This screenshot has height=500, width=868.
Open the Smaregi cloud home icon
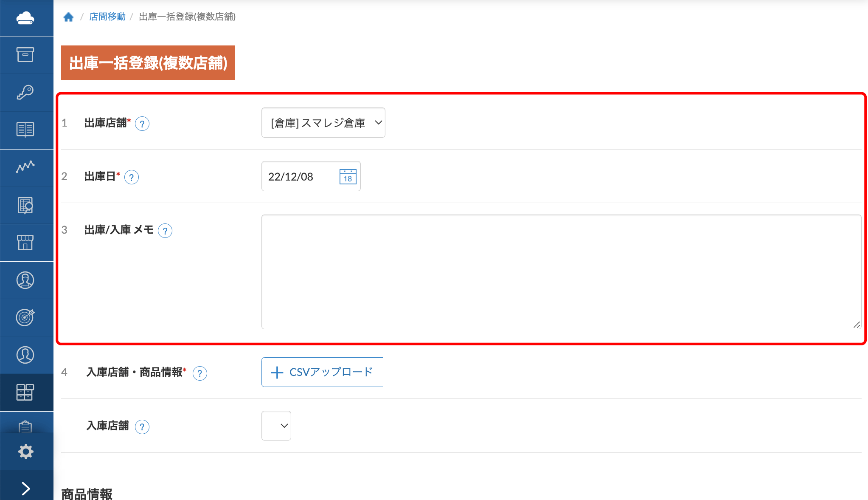point(26,18)
